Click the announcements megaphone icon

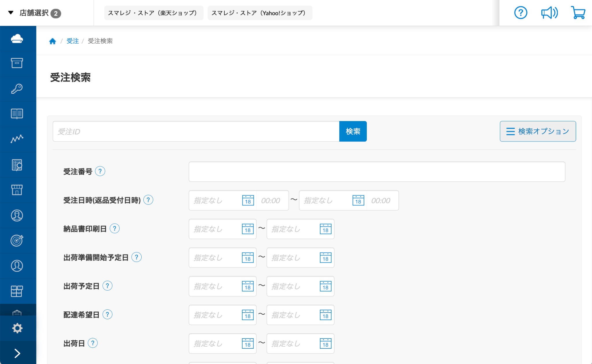coord(549,13)
